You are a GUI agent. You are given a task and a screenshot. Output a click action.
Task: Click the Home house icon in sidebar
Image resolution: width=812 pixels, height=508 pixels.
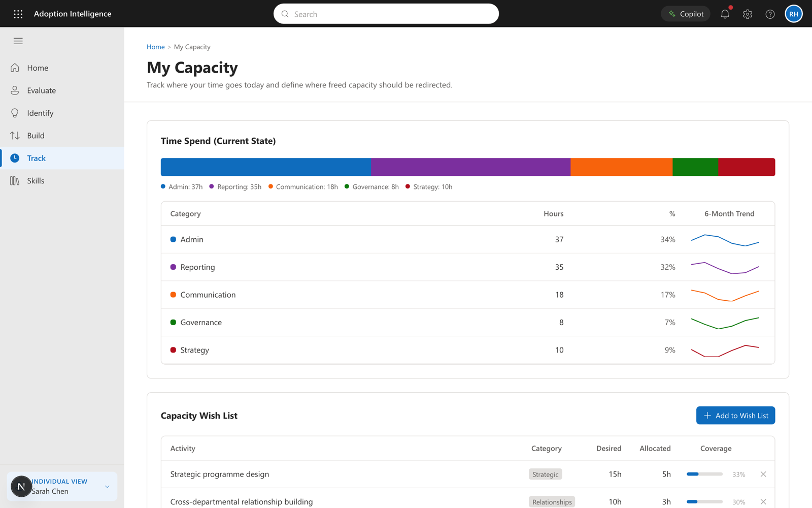pyautogui.click(x=15, y=68)
